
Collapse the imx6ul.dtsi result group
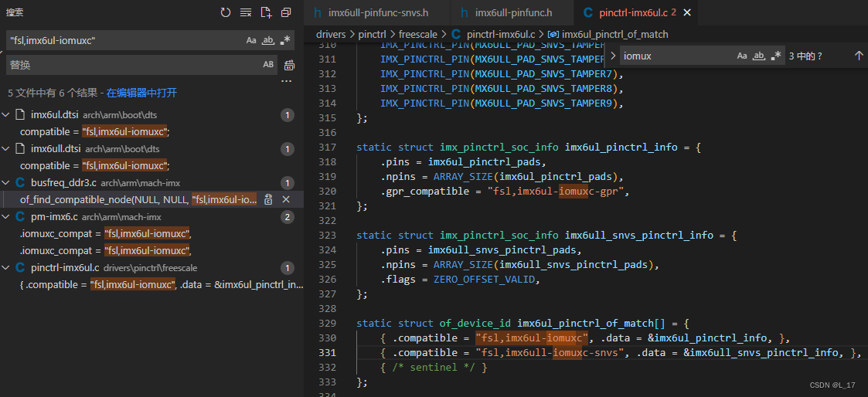(x=6, y=115)
